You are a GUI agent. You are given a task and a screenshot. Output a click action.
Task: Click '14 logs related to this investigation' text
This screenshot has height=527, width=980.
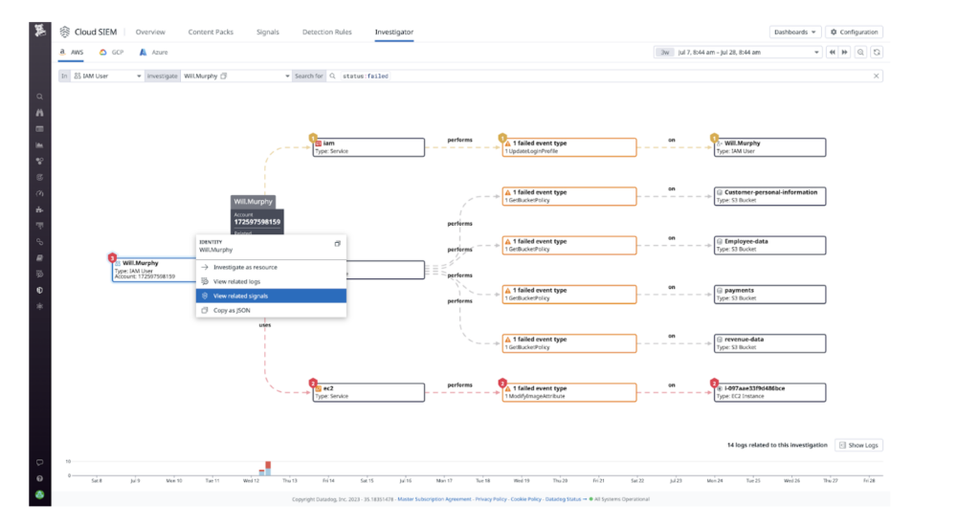(x=777, y=445)
